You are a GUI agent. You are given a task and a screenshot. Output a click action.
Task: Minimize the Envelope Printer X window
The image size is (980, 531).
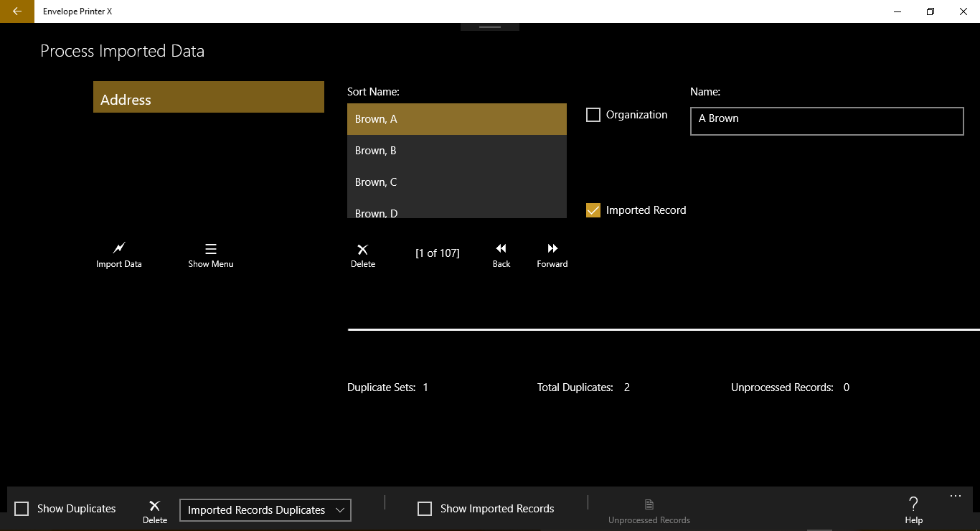[x=897, y=11]
